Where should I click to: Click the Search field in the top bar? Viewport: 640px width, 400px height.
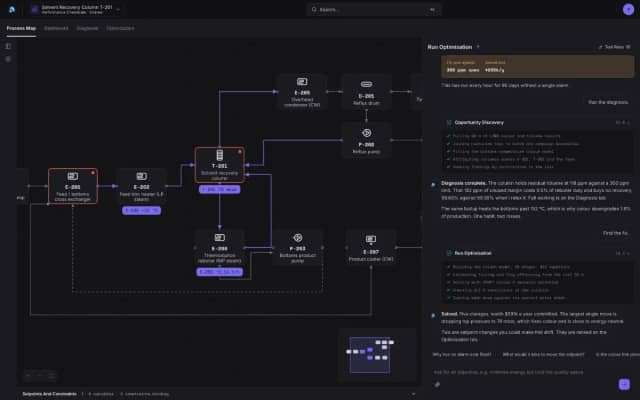point(373,9)
